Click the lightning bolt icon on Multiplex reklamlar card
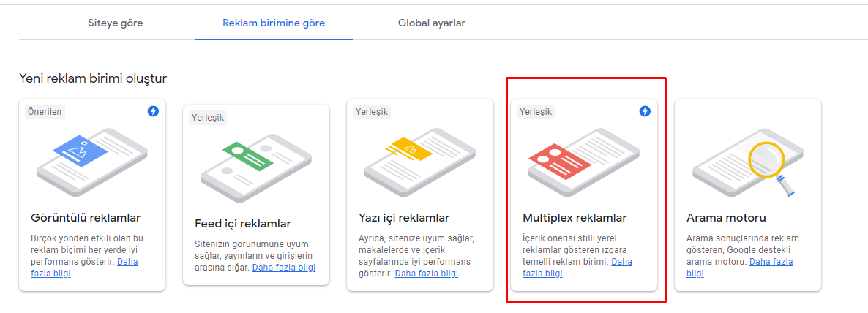 (645, 111)
